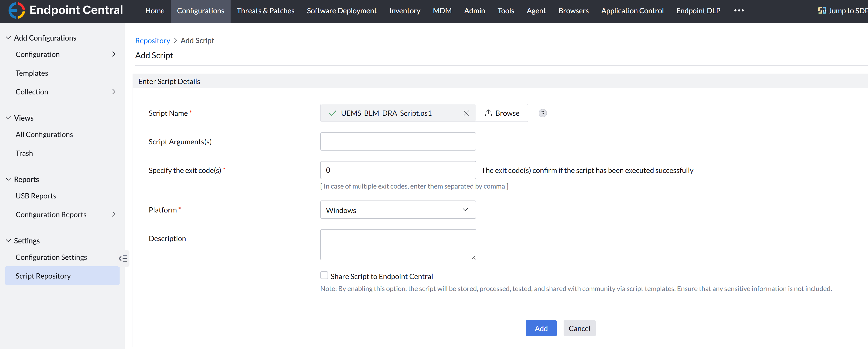Clear the uploaded script file with X
868x349 pixels.
coord(466,113)
